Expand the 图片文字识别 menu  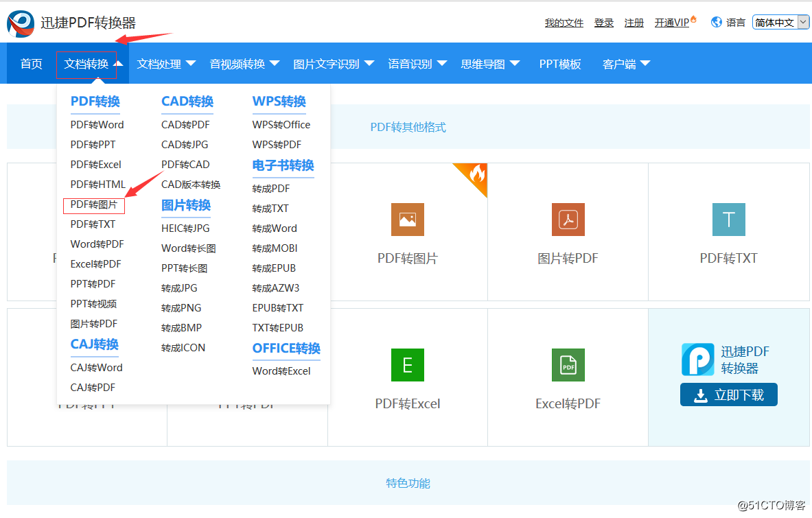point(334,64)
